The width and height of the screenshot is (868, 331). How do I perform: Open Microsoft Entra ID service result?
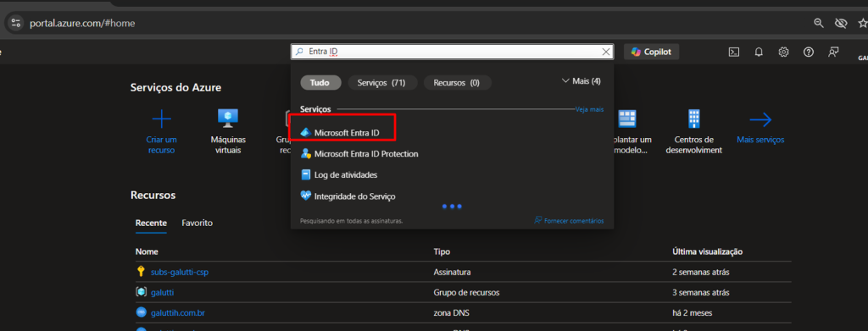click(347, 133)
